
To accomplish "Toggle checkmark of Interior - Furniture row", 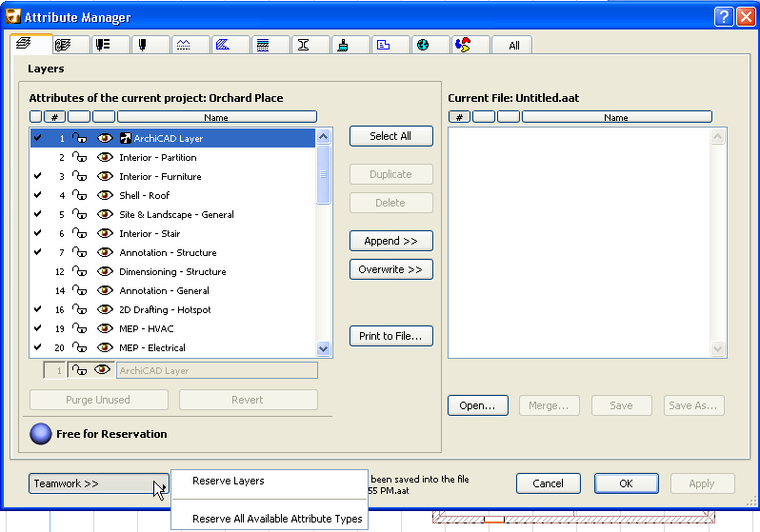I will 38,176.
